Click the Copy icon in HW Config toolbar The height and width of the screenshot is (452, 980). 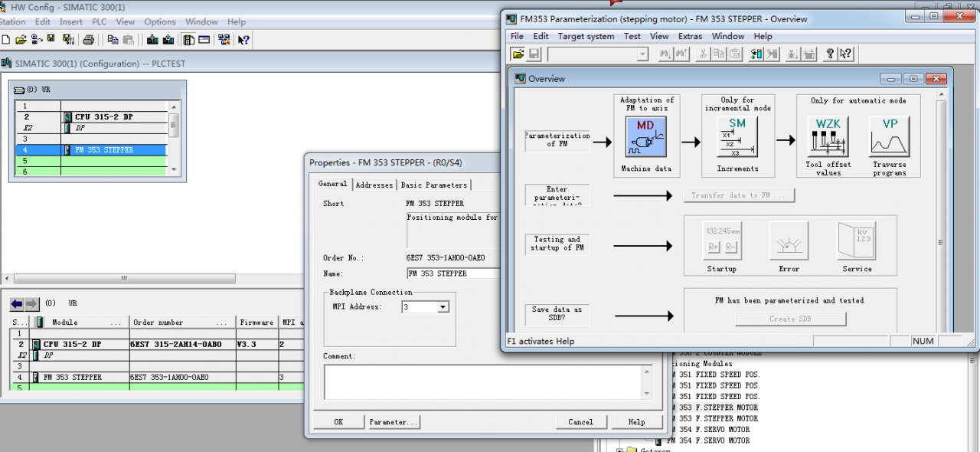(113, 40)
